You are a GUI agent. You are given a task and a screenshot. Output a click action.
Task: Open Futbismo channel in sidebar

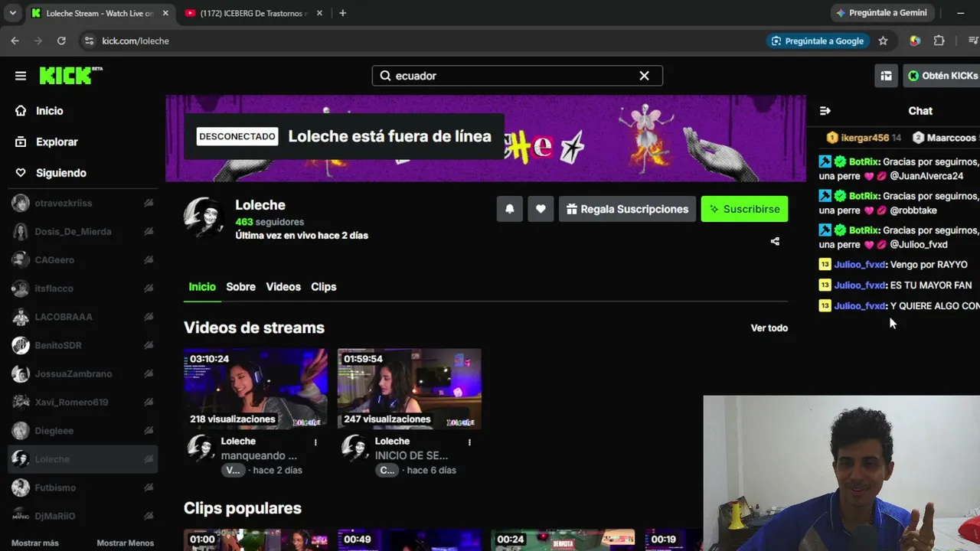[83, 487]
